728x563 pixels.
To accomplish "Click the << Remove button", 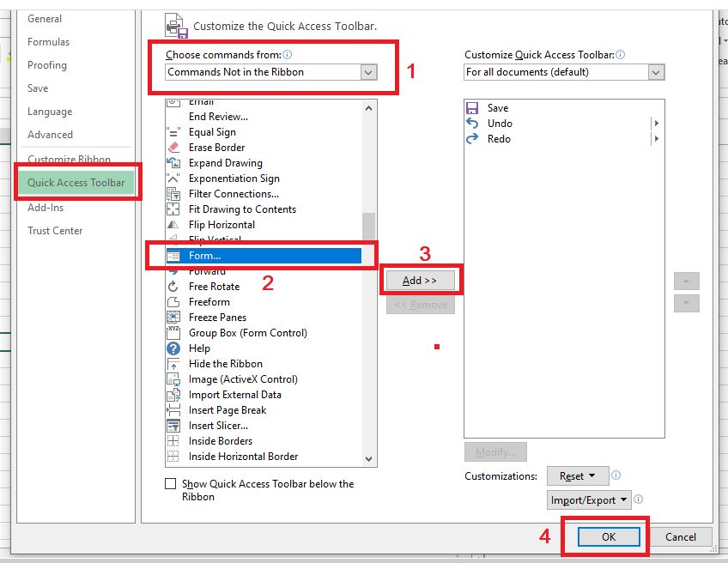I will 420,305.
